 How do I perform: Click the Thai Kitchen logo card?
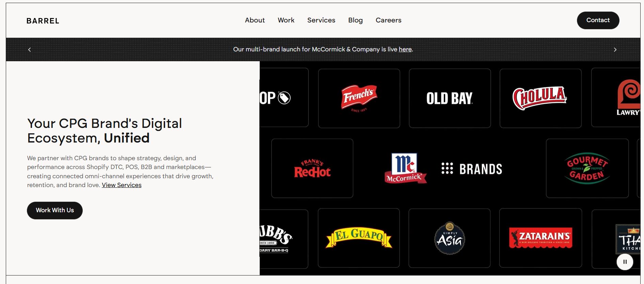click(616, 239)
